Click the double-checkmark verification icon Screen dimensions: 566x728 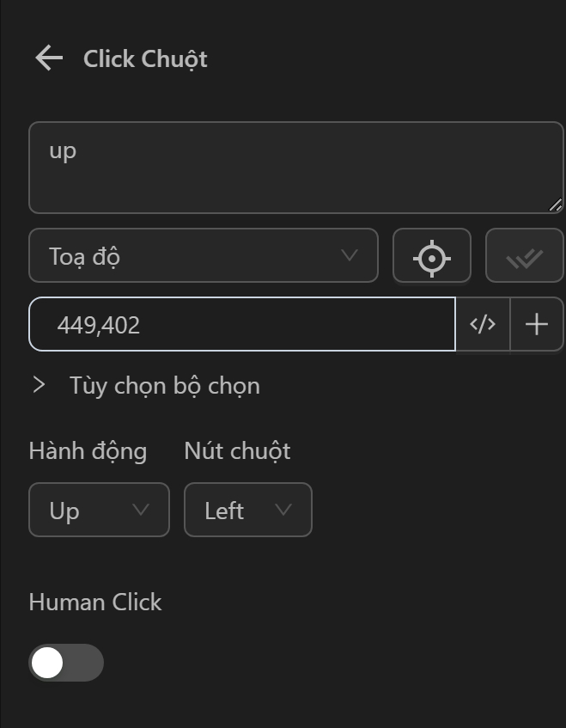[x=525, y=255]
